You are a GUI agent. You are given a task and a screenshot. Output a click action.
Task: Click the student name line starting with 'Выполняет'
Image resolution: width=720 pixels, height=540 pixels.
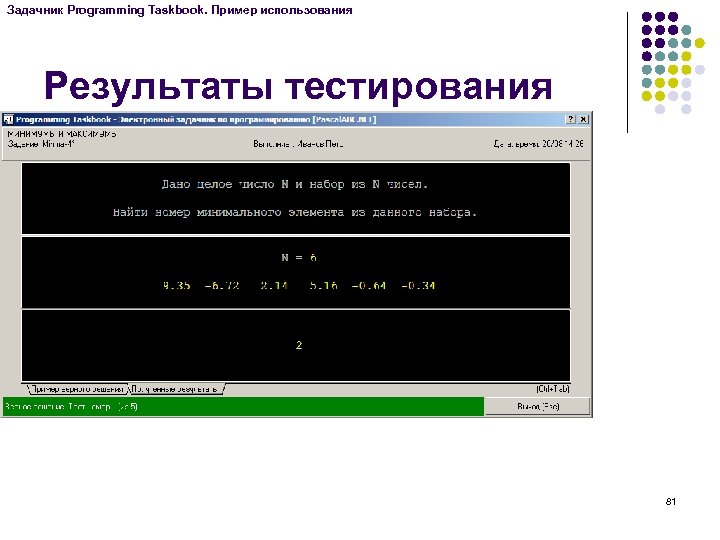[x=298, y=144]
